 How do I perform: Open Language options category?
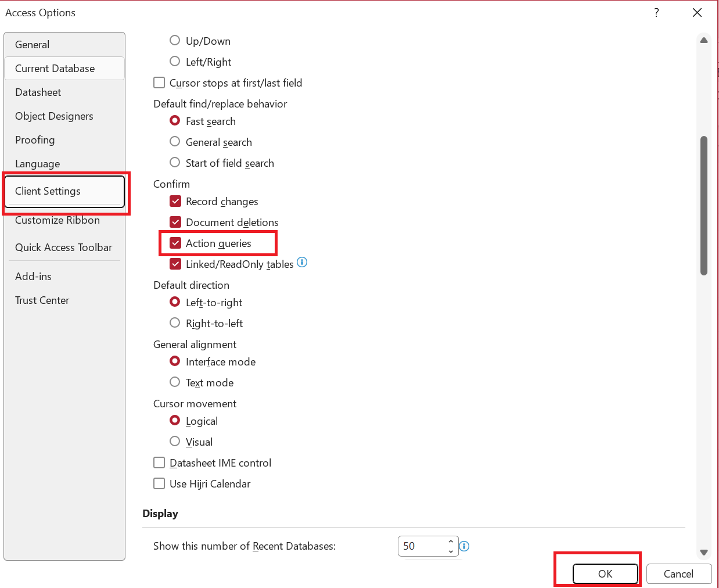64,164
